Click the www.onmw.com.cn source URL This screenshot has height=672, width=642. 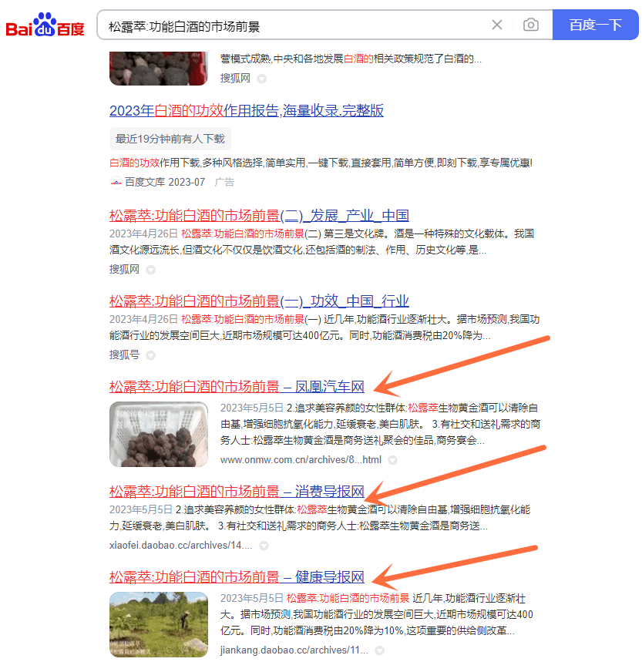(x=301, y=460)
